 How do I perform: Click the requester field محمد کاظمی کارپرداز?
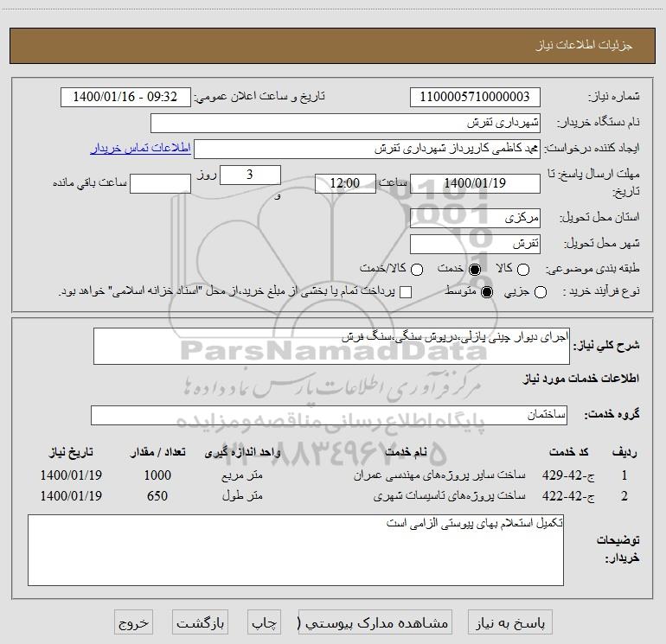click(367, 149)
